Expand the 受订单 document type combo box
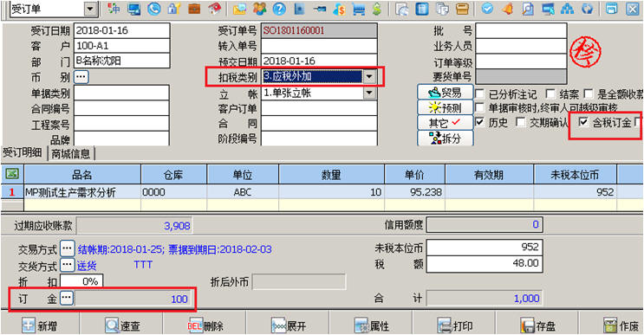 [x=91, y=9]
